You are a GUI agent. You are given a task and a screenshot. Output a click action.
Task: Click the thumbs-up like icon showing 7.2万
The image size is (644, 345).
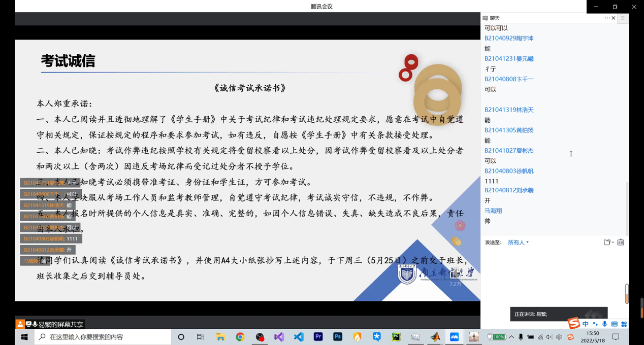tap(456, 274)
